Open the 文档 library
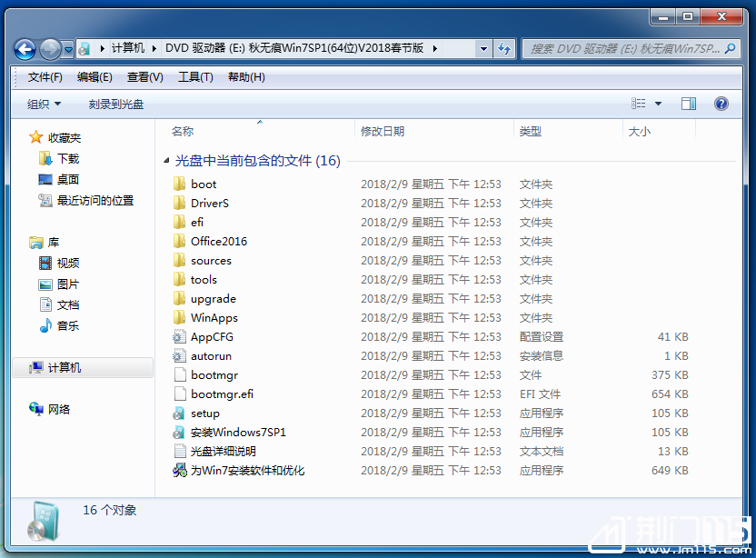 coord(68,304)
